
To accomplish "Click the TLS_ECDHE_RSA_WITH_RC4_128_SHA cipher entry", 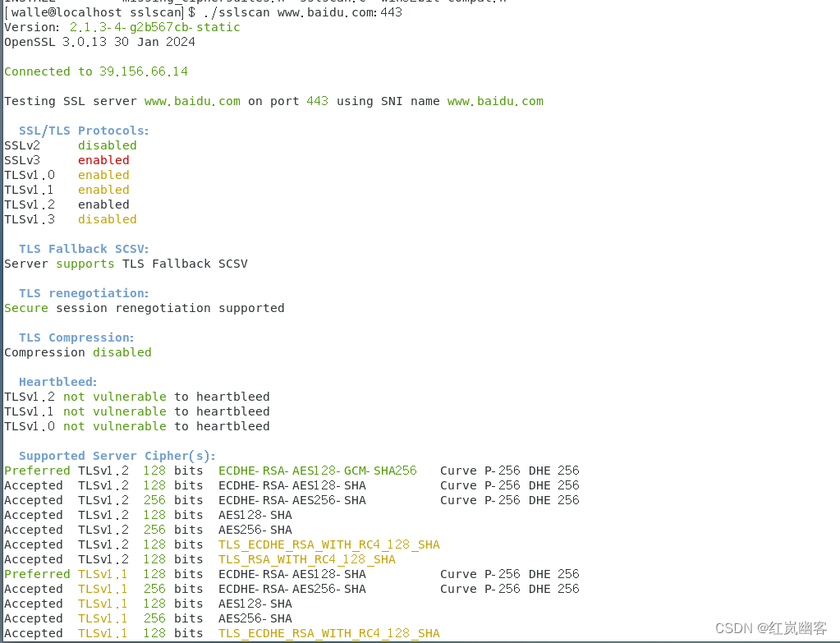I will [329, 544].
